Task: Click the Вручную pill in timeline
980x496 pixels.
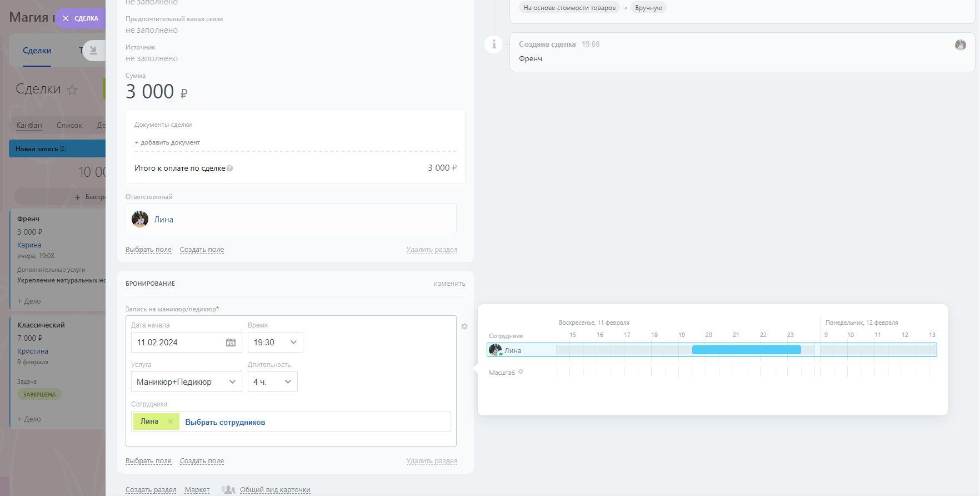Action: 648,8
